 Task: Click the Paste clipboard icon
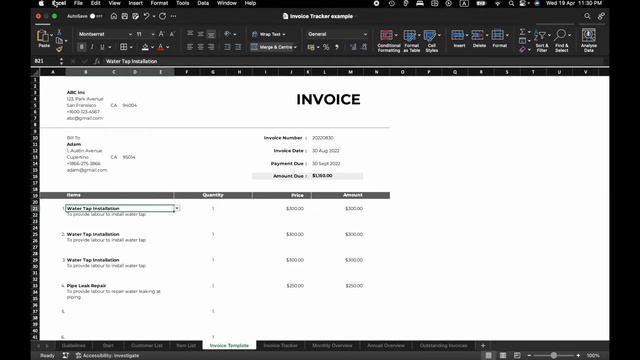[42, 37]
